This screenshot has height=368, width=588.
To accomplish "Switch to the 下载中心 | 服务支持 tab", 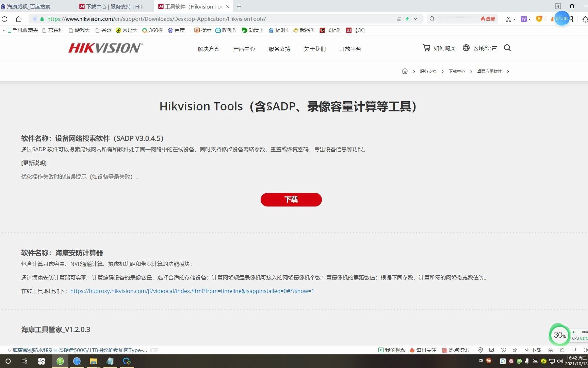I will coord(115,6).
